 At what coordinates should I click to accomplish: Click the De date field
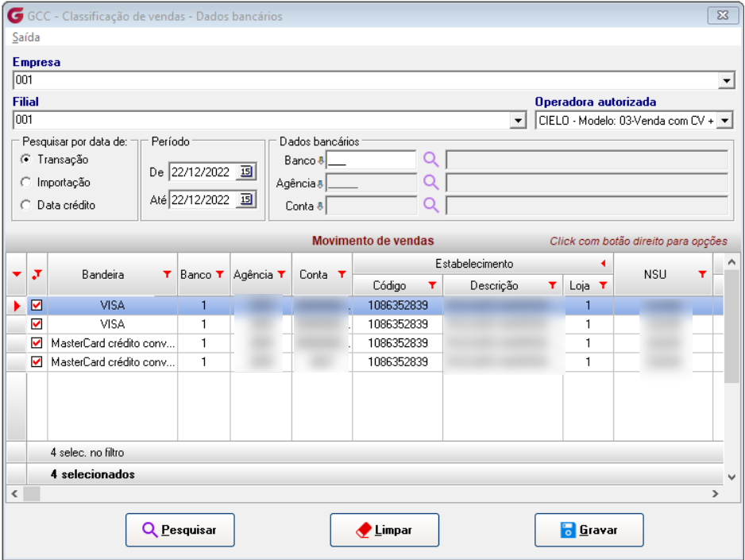203,172
